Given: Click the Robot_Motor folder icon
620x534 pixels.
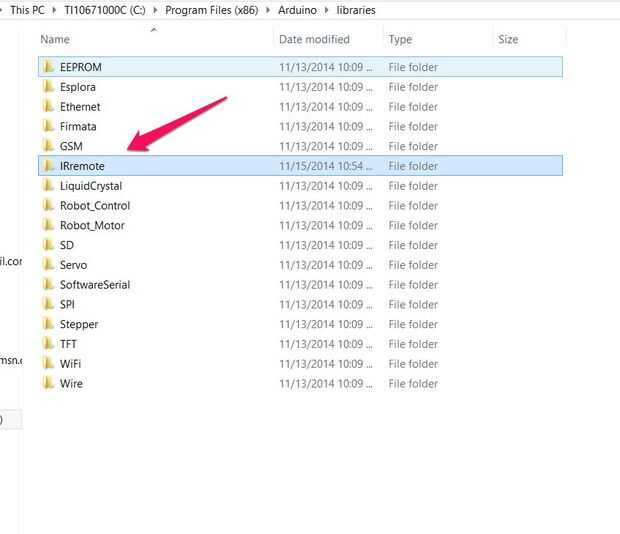Looking at the screenshot, I should pyautogui.click(x=48, y=225).
